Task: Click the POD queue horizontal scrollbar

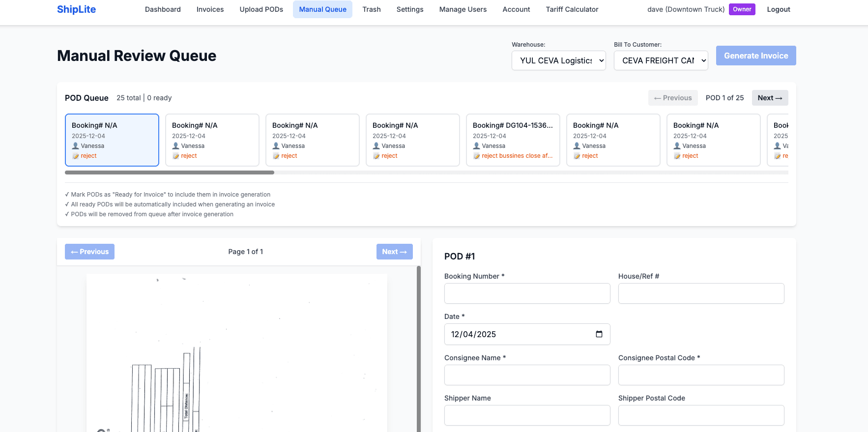Action: pyautogui.click(x=170, y=173)
